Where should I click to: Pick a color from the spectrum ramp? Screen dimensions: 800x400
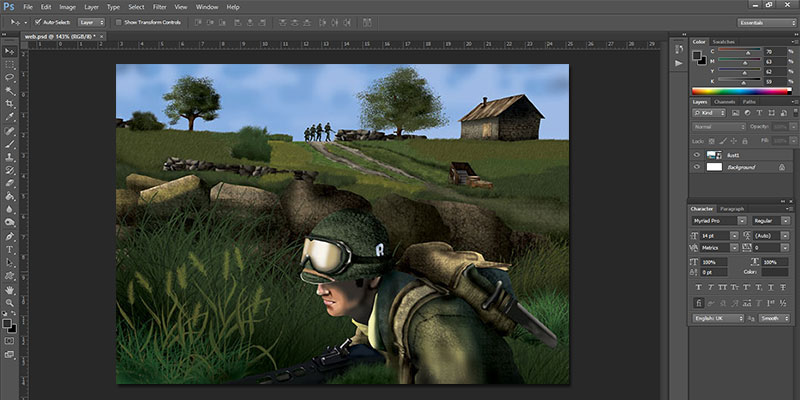tap(741, 91)
